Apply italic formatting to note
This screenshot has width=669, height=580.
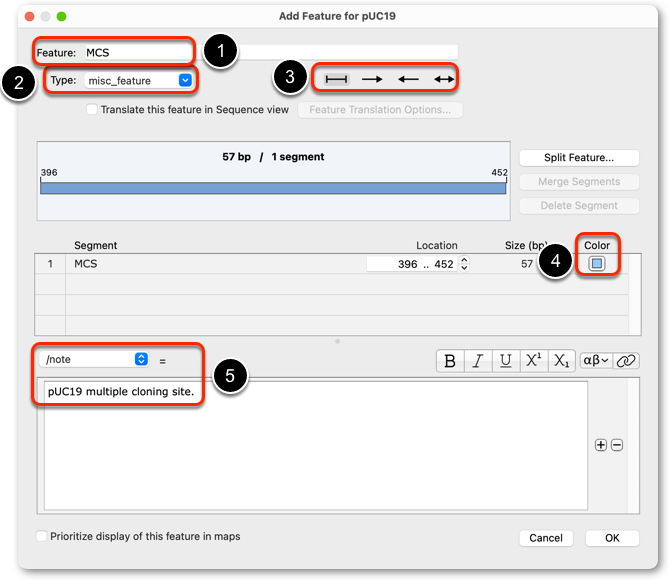click(478, 361)
